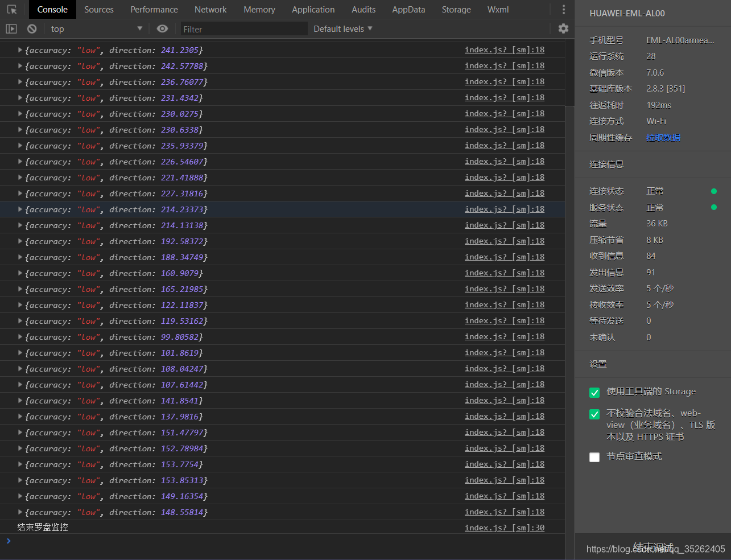Open the top context selector dropdown
This screenshot has width=731, height=560.
[97, 28]
